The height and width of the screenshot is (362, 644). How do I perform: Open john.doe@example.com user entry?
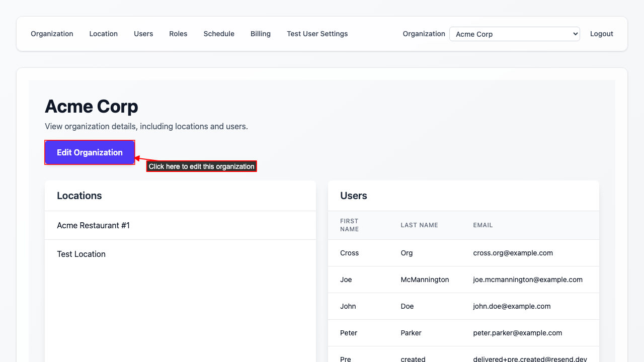pyautogui.click(x=463, y=306)
